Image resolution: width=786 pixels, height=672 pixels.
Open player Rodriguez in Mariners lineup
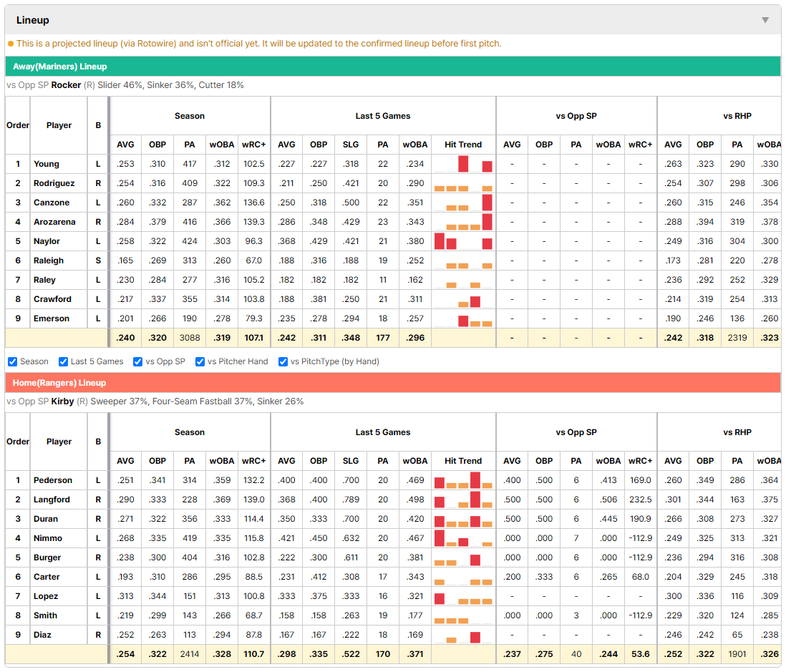tap(54, 183)
